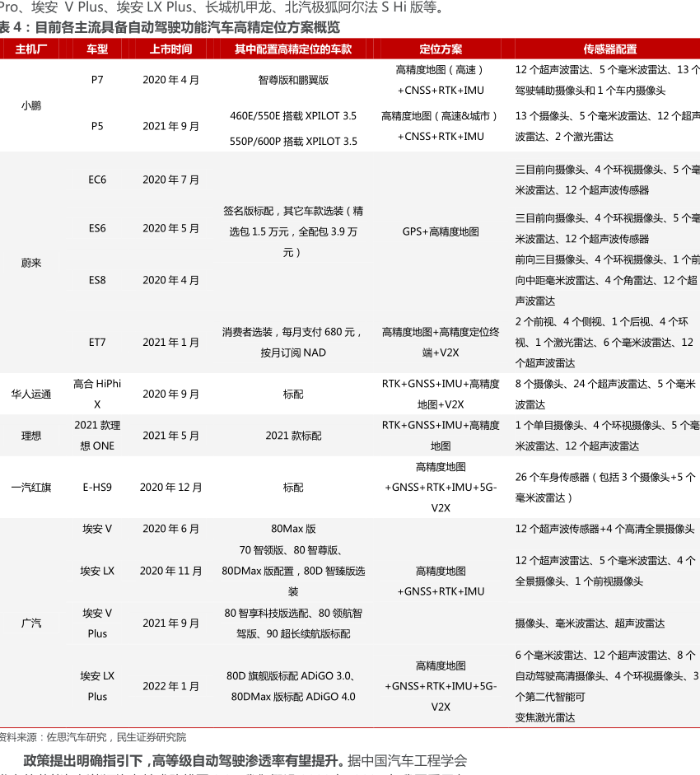Image resolution: width=700 pixels, height=775 pixels.
Task: Select the P5 model cell
Action: click(x=97, y=126)
